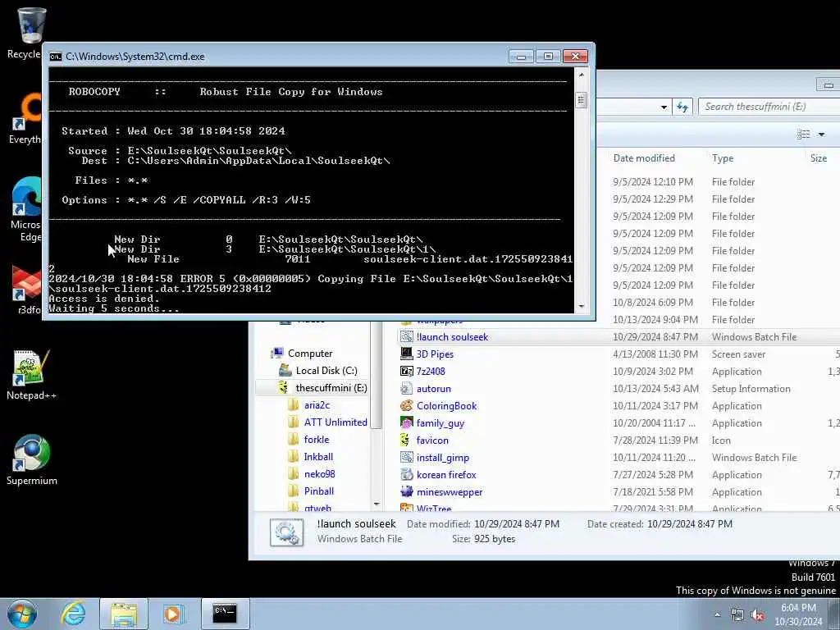
Task: Open Internet Explorer from the taskbar
Action: (72, 614)
